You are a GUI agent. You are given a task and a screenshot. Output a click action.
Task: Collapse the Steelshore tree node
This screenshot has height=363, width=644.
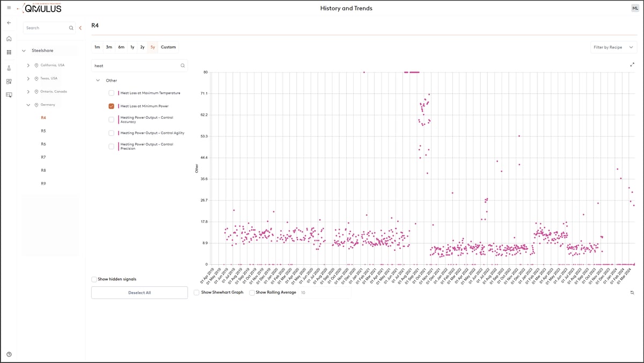pyautogui.click(x=24, y=50)
